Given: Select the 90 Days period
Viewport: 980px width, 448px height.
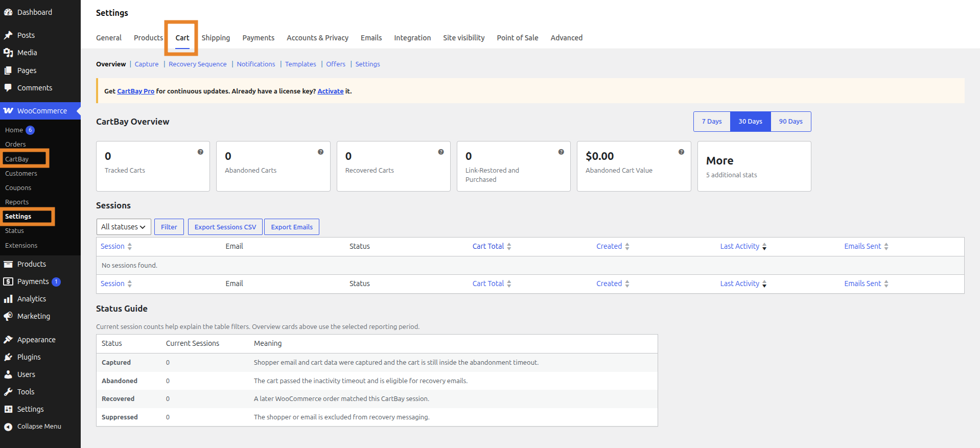Looking at the screenshot, I should point(790,122).
